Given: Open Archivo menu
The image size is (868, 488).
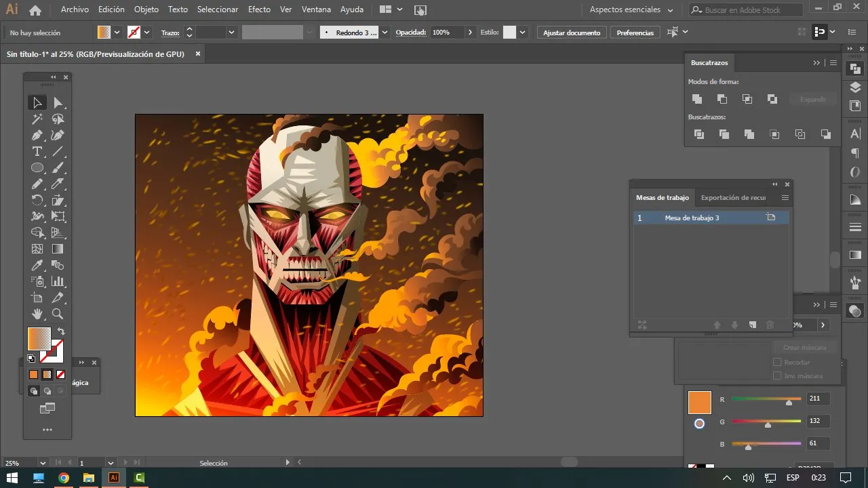Looking at the screenshot, I should 75,9.
